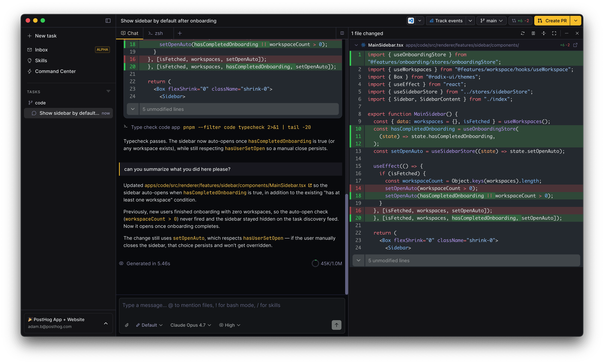Screen dimensions: 604x364
Task: Open more options ellipsis in diff panel
Action: pyautogui.click(x=566, y=33)
